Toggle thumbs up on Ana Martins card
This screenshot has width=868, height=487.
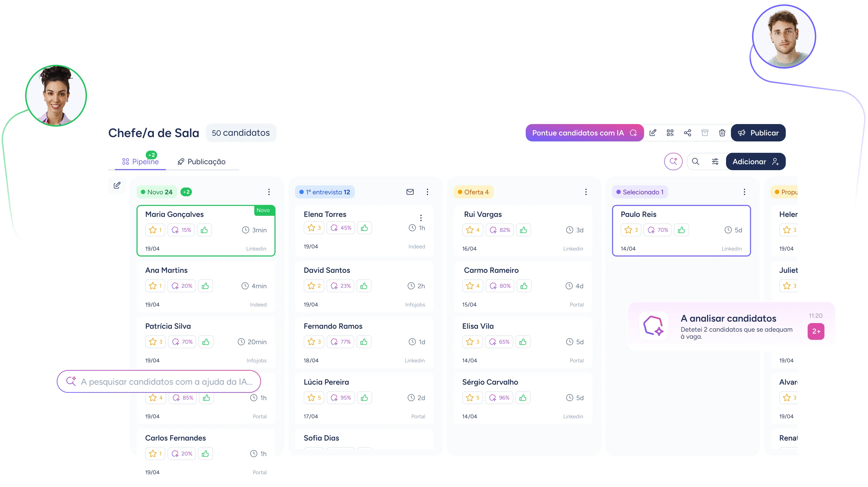pyautogui.click(x=205, y=286)
